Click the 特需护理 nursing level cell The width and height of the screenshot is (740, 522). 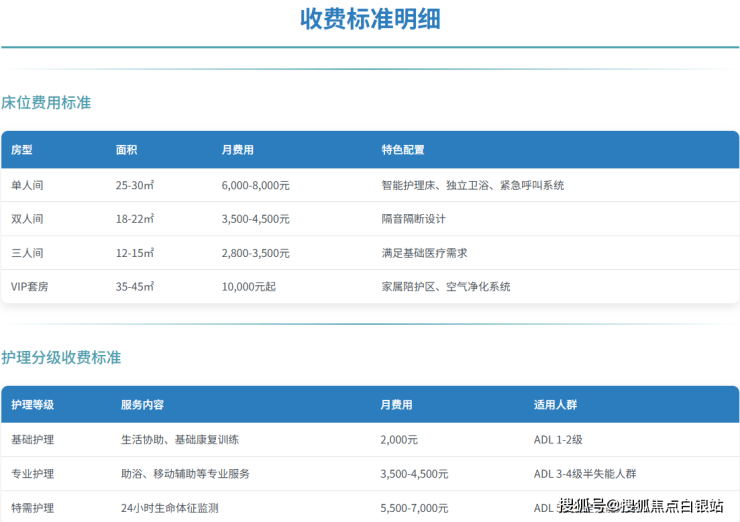pos(32,508)
